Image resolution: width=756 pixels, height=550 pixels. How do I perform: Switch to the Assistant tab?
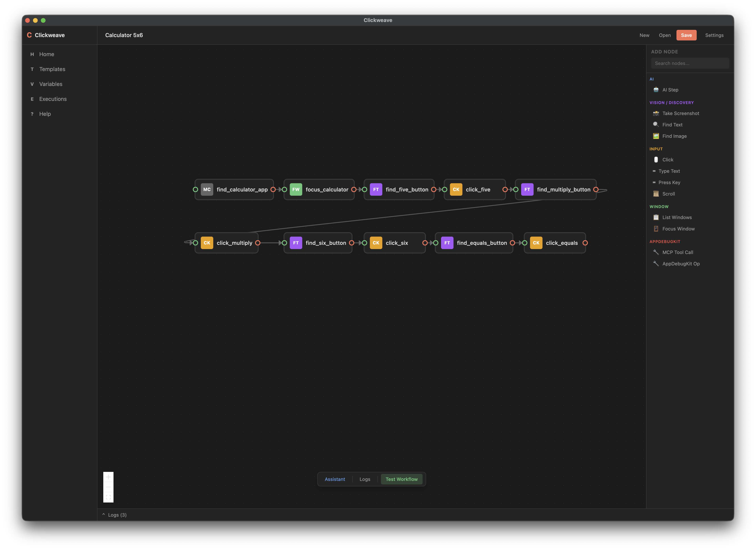(x=335, y=479)
